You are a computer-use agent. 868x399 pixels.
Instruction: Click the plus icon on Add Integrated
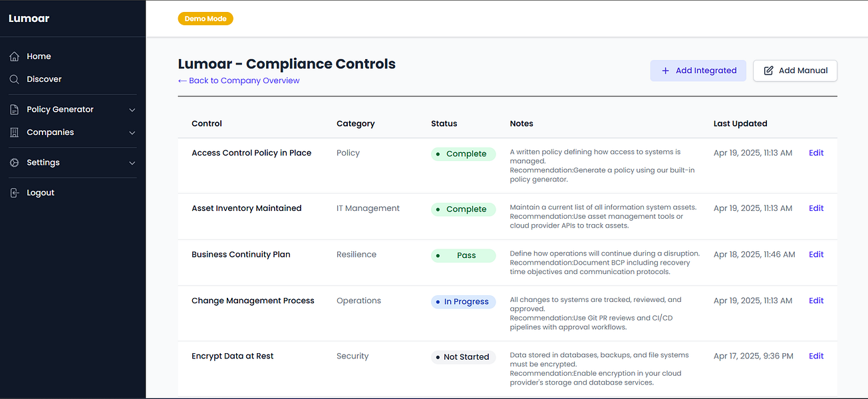(x=665, y=70)
